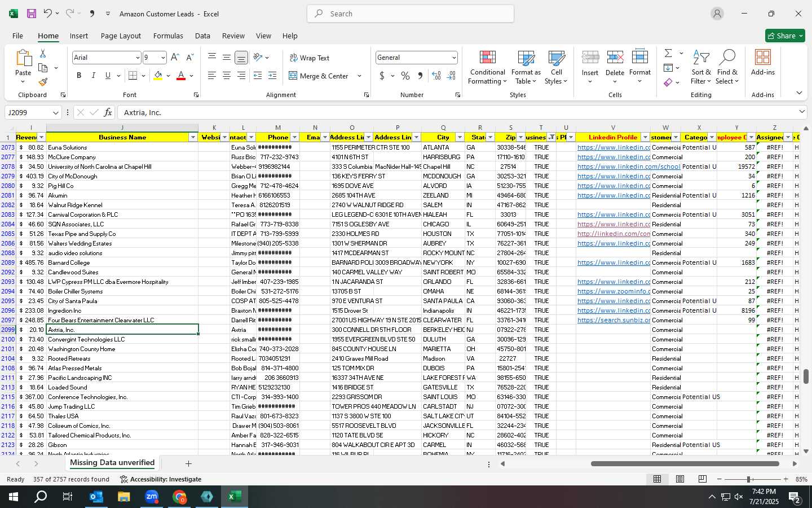The image size is (812, 508).
Task: Click the Undo arrow icon
Action: (48, 14)
